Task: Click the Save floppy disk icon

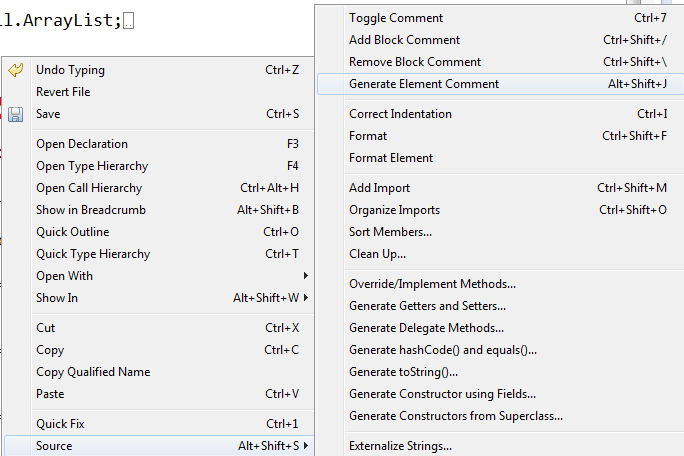Action: (x=15, y=114)
